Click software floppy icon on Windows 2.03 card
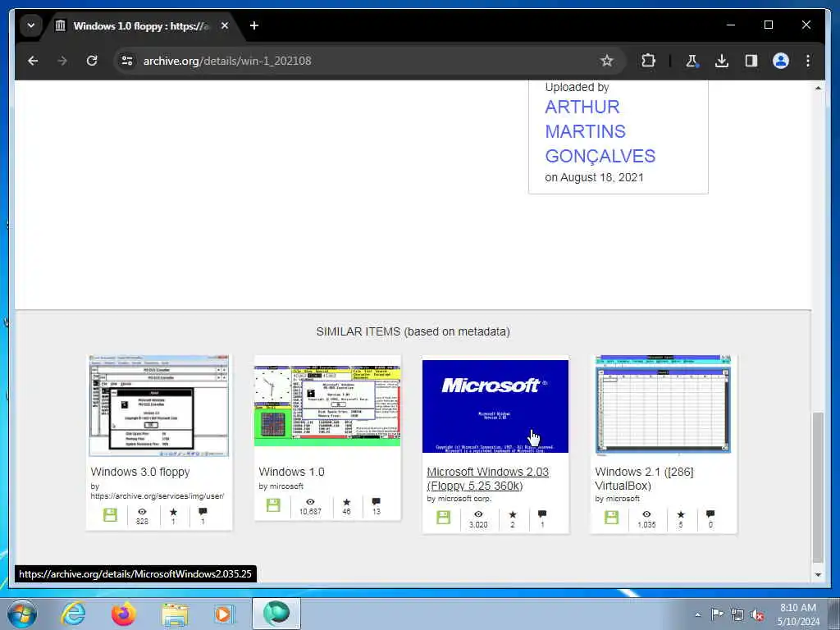The height and width of the screenshot is (630, 840). [x=444, y=518]
